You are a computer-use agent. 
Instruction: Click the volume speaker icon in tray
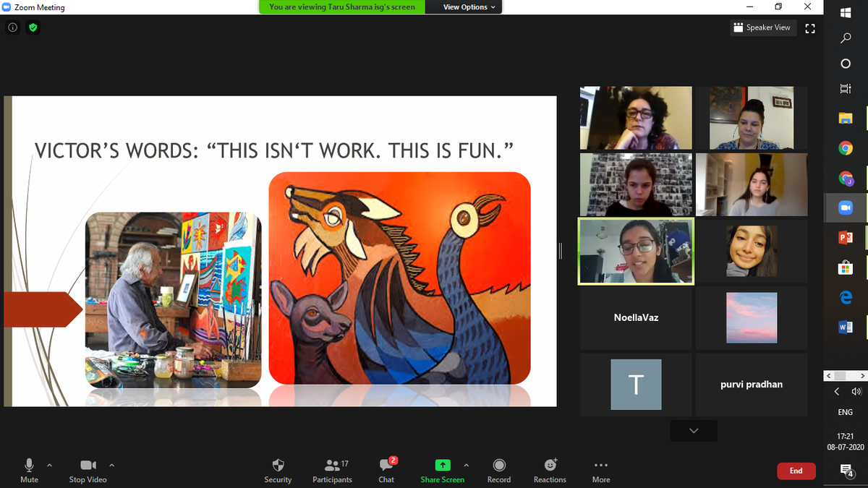point(856,392)
